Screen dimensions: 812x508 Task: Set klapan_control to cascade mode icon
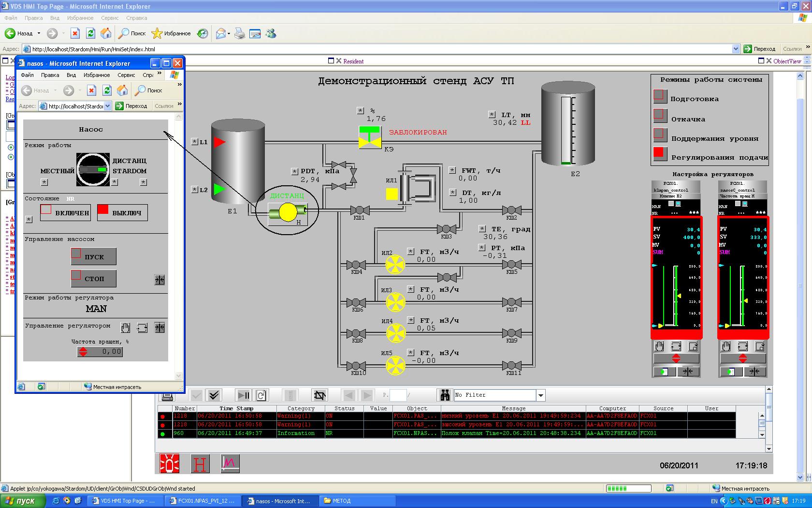click(x=693, y=346)
